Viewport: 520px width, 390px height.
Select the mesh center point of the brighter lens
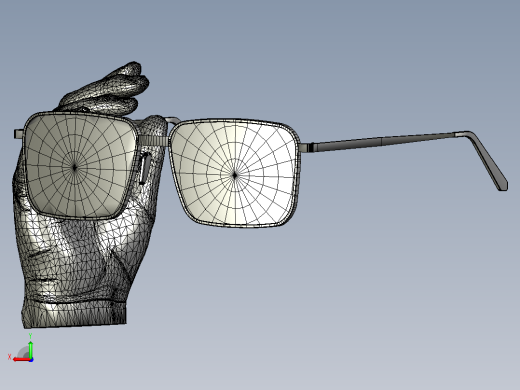coord(235,175)
